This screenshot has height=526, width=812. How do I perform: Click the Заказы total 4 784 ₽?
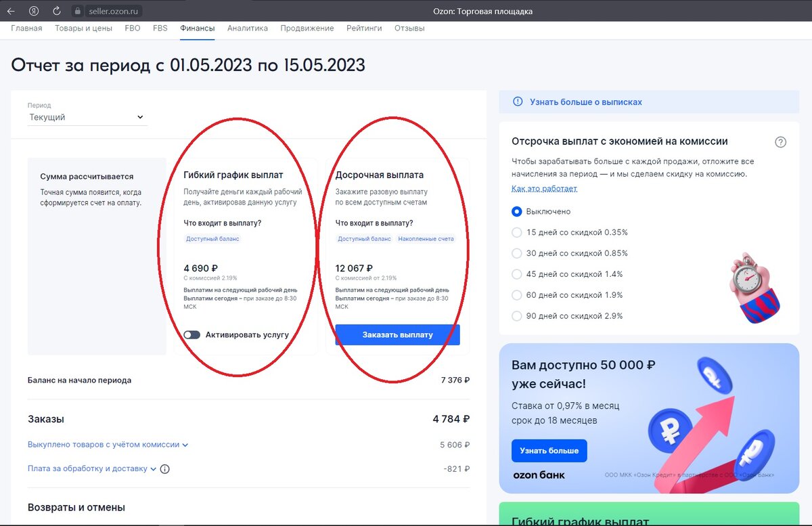451,419
